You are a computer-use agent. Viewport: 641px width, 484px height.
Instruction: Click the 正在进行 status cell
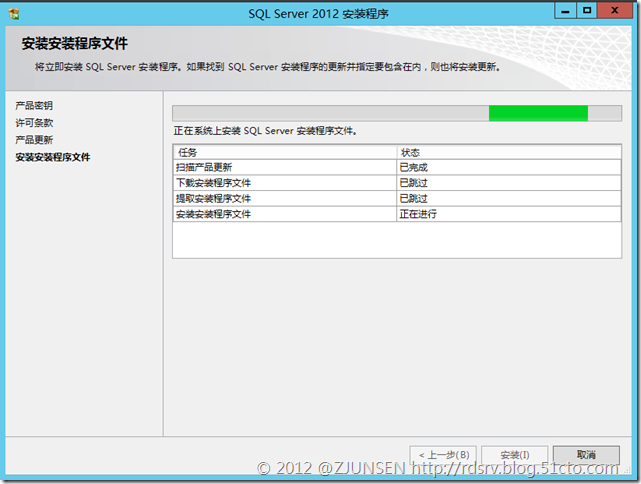pyautogui.click(x=509, y=214)
